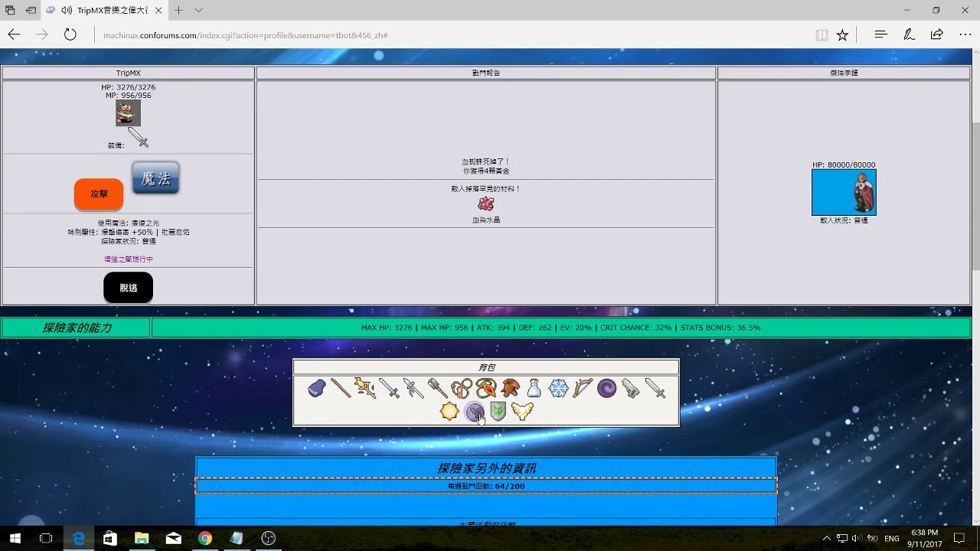Select the gray gun item

(x=631, y=389)
